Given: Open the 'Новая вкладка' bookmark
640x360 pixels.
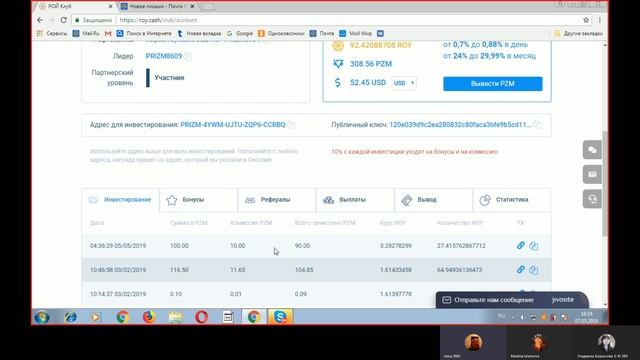Looking at the screenshot, I should pyautogui.click(x=199, y=33).
